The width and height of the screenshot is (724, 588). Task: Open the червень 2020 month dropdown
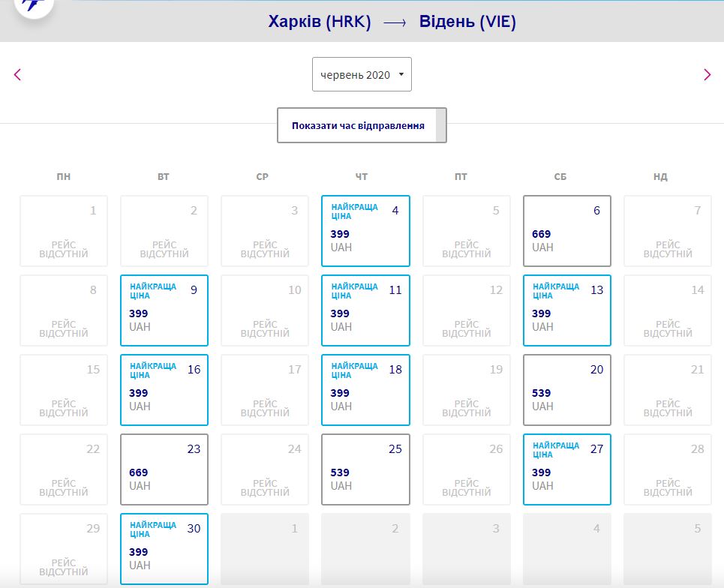click(362, 75)
